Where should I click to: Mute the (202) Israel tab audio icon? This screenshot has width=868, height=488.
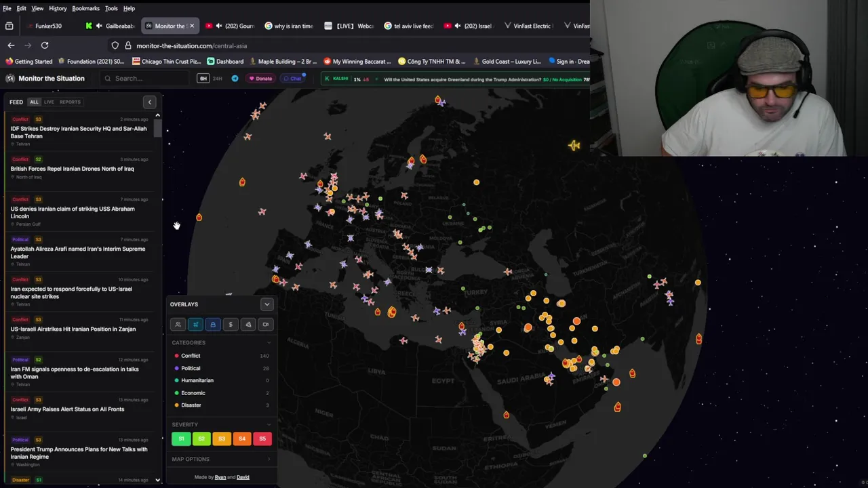pyautogui.click(x=458, y=26)
